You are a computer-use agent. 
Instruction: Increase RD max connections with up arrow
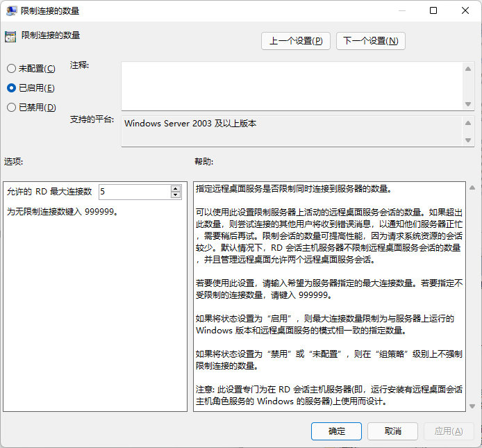pos(176,188)
